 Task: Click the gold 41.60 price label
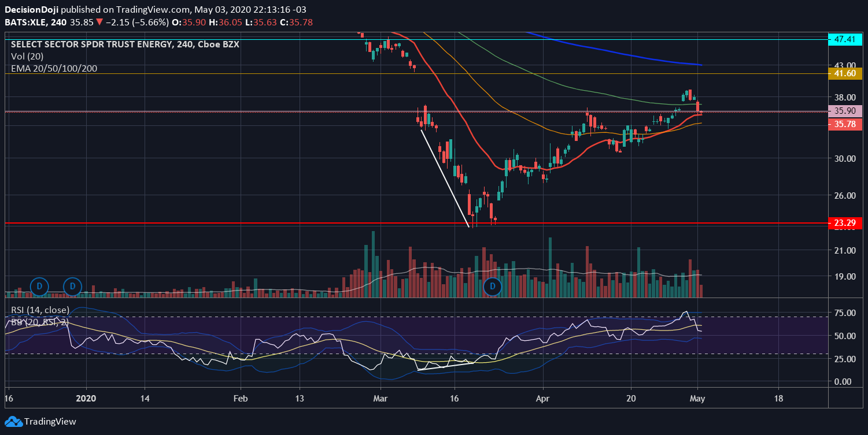(845, 73)
